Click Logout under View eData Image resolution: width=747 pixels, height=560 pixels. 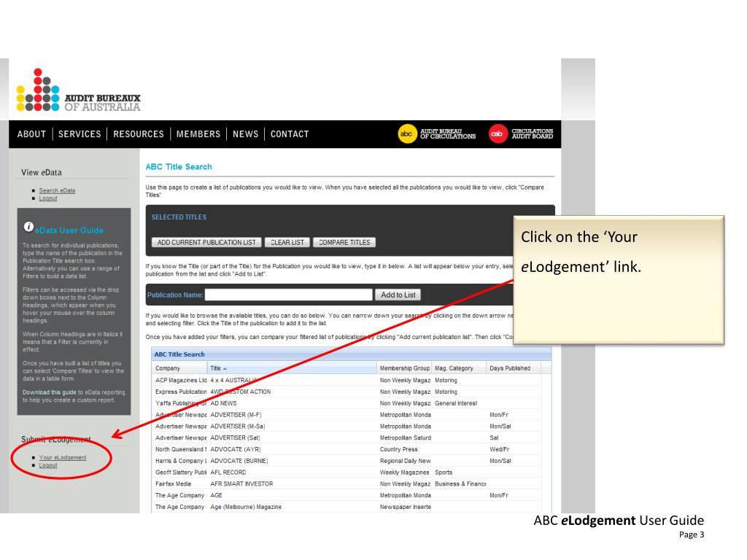[48, 198]
